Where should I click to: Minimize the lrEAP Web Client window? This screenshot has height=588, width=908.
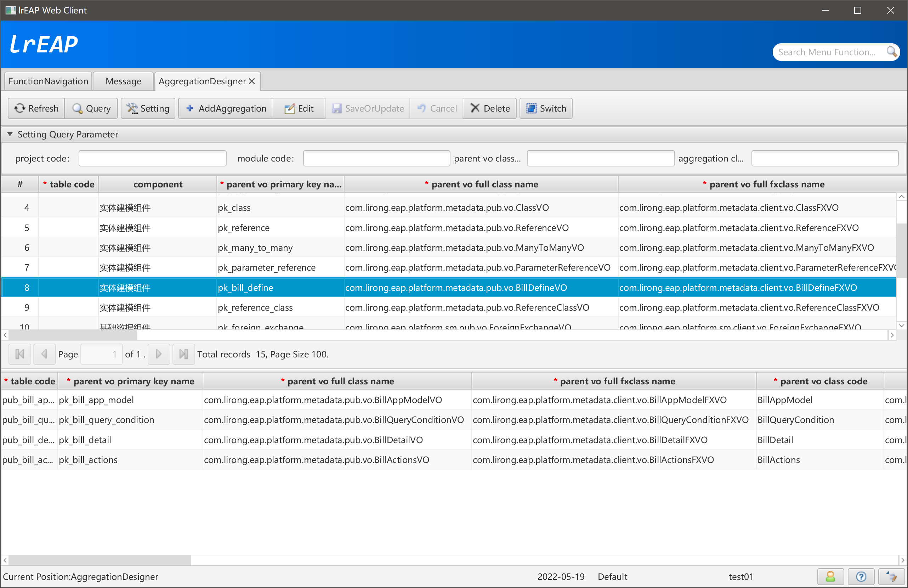coord(825,10)
